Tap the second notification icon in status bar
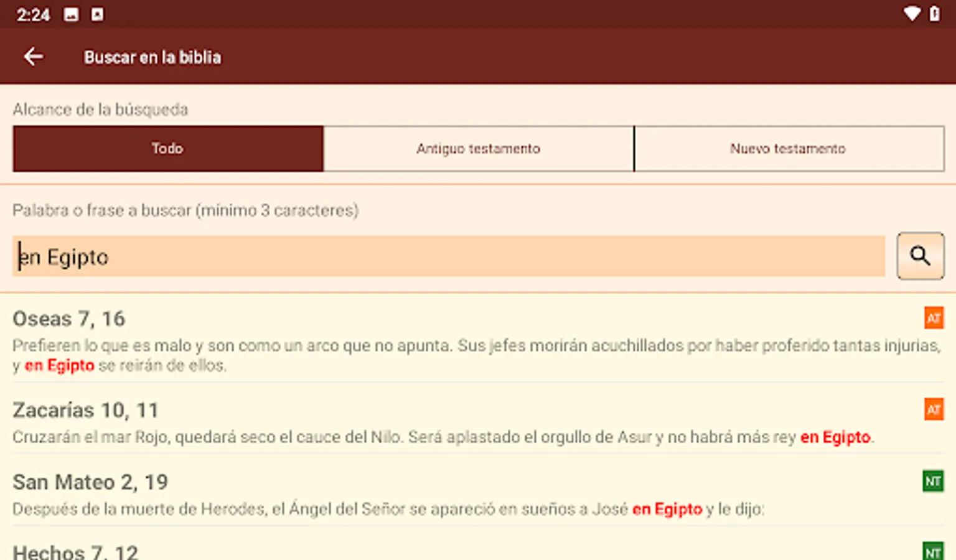The image size is (956, 560). [x=96, y=14]
